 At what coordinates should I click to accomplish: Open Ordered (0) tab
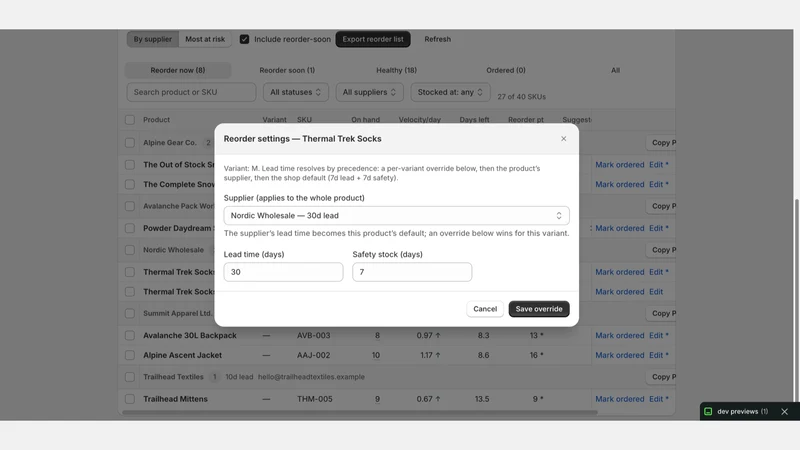click(506, 70)
